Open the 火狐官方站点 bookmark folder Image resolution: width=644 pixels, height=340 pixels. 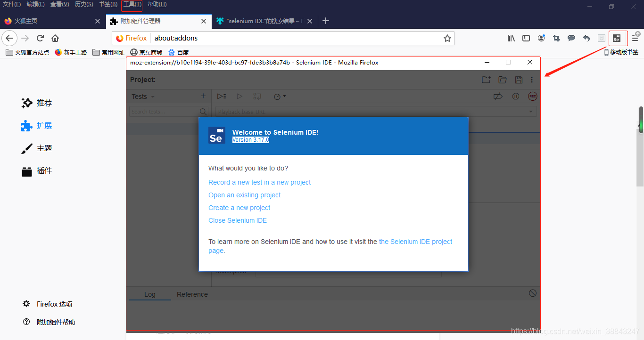coord(27,52)
